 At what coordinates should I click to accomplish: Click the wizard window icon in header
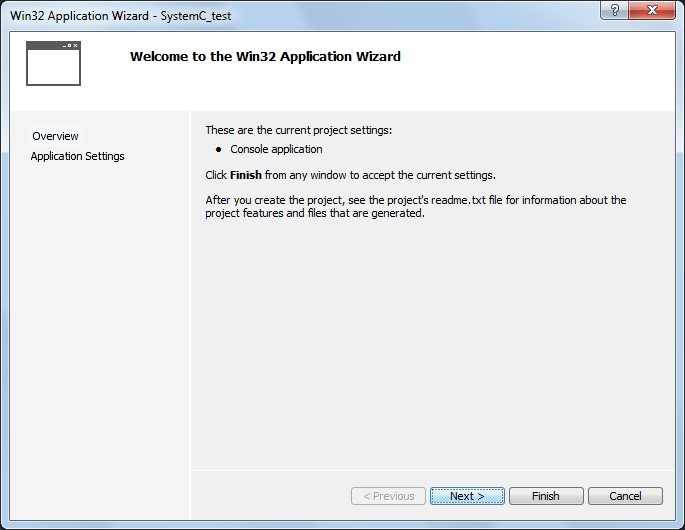click(53, 63)
